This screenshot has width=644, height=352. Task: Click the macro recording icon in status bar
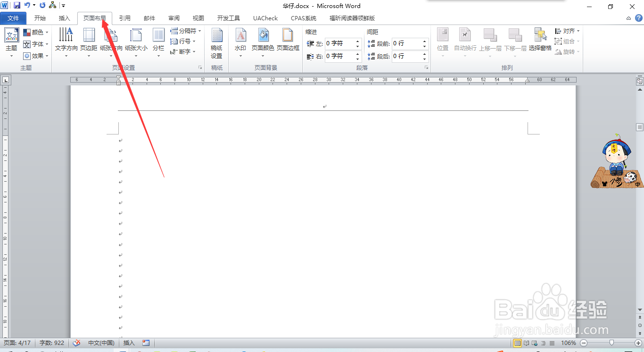coord(146,343)
